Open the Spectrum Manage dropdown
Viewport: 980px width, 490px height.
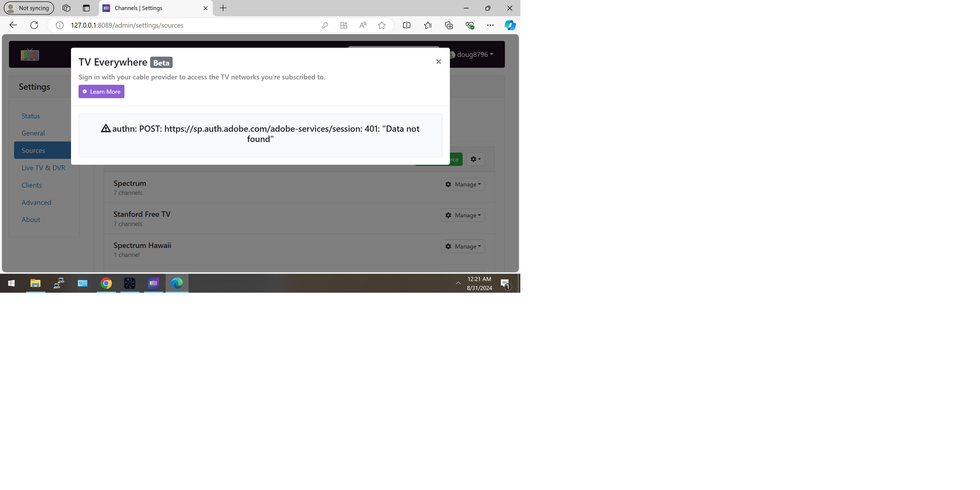[463, 185]
